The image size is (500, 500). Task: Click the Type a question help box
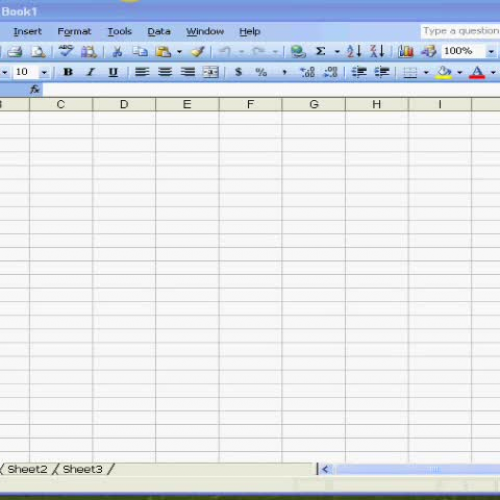pyautogui.click(x=460, y=31)
